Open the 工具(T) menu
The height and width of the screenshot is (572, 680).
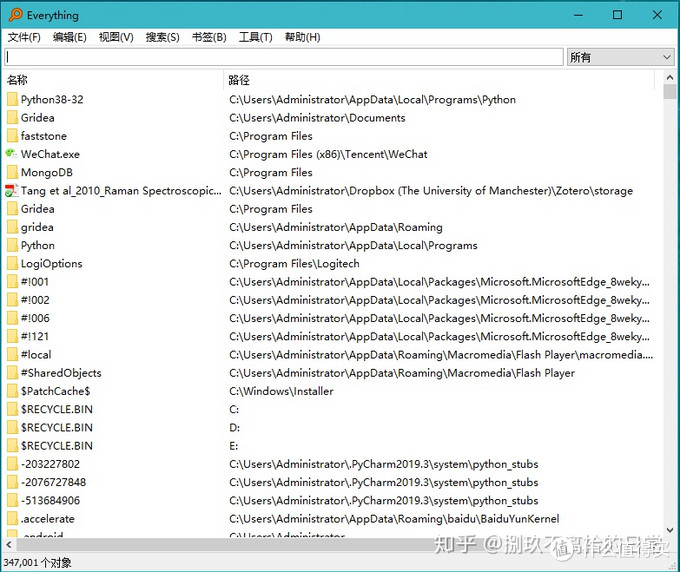(x=255, y=37)
